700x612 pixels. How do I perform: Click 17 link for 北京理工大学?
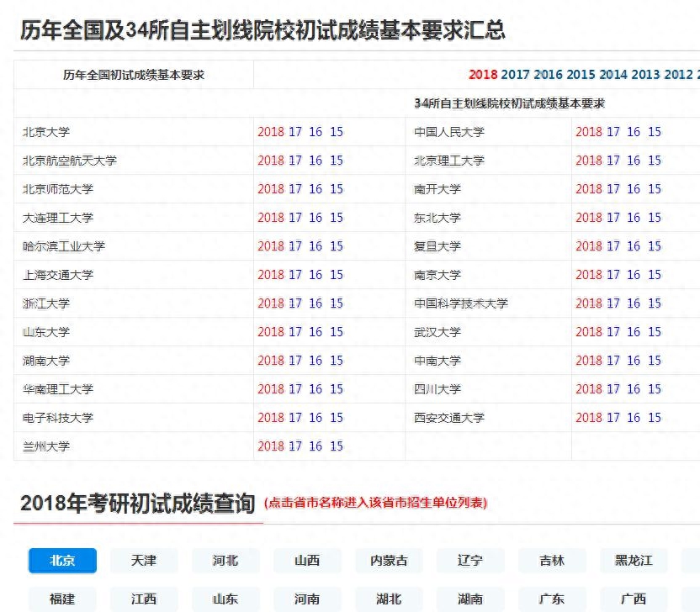click(613, 160)
